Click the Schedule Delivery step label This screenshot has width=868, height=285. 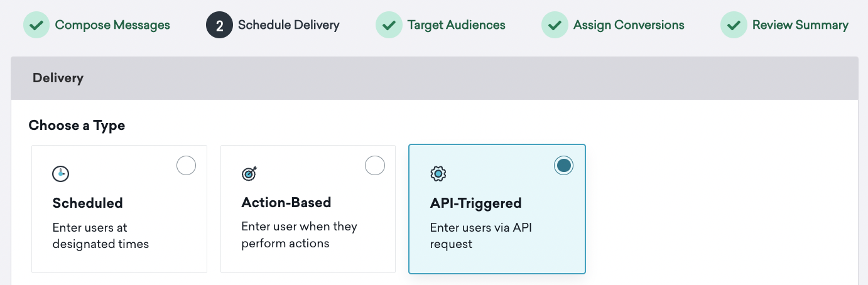point(288,26)
